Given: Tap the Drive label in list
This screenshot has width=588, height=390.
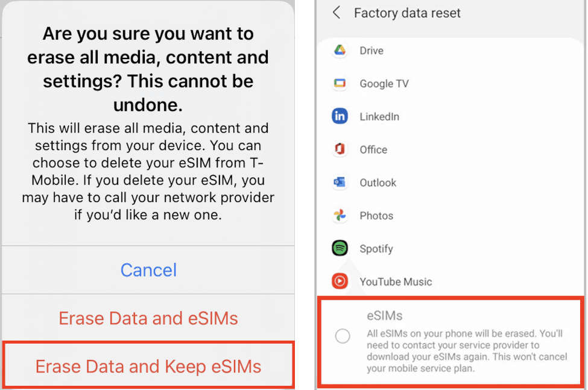Looking at the screenshot, I should [371, 51].
